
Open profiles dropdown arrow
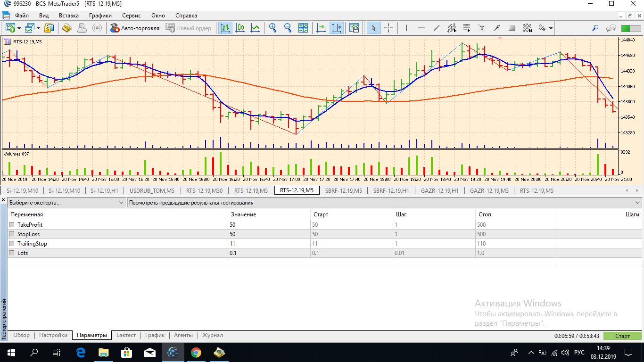40,28
